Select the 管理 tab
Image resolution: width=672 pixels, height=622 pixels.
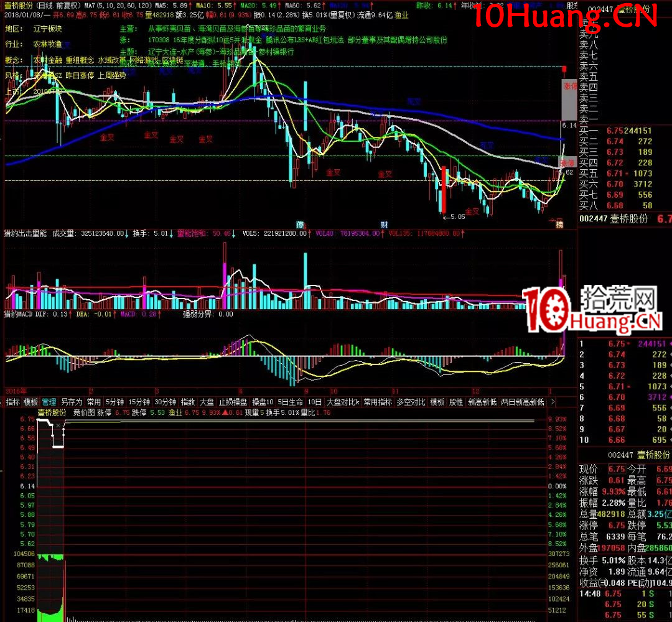pos(49,402)
